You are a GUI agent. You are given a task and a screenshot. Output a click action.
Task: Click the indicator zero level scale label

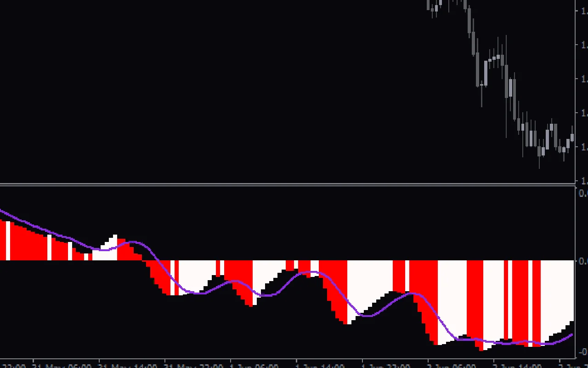[582, 261]
